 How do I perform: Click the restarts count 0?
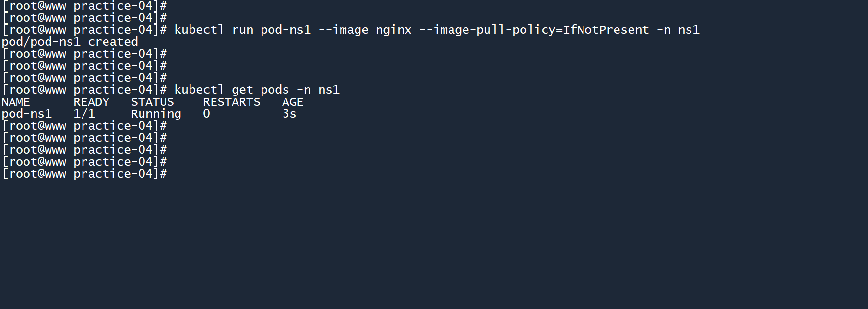206,114
